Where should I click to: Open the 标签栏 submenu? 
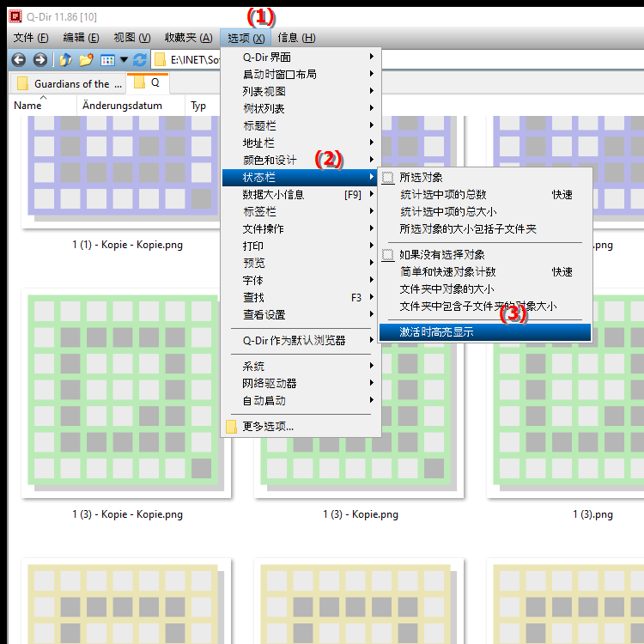pos(301,211)
